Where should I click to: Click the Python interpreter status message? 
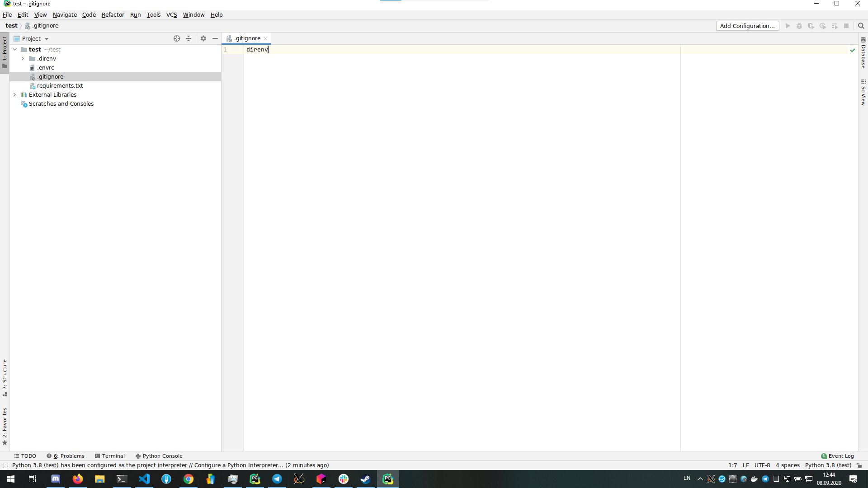coord(170,465)
